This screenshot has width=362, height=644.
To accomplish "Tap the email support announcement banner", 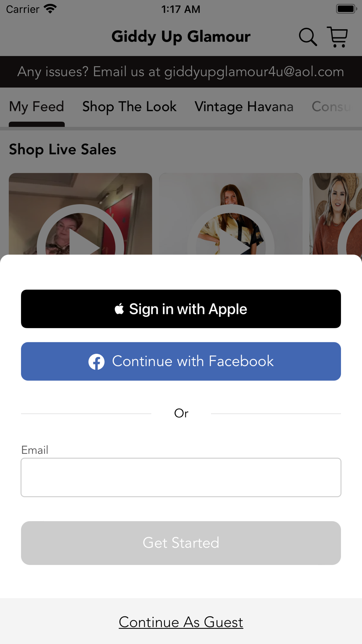I will [x=181, y=72].
